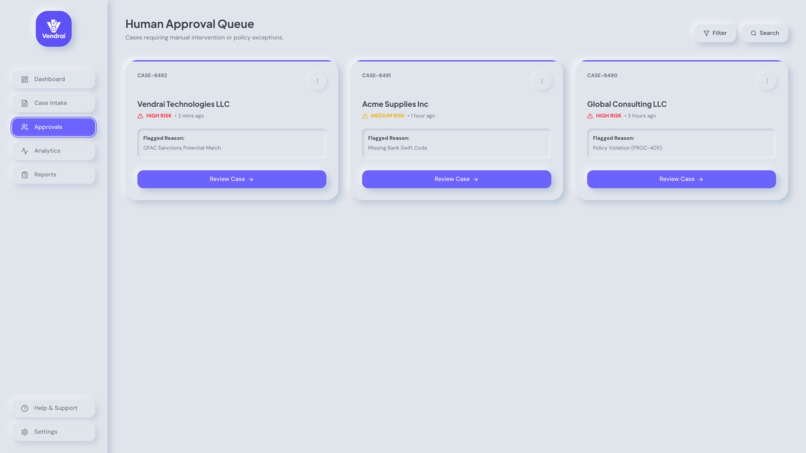Screen dimensions: 806x453
Task: Click the Search button
Action: pyautogui.click(x=764, y=33)
